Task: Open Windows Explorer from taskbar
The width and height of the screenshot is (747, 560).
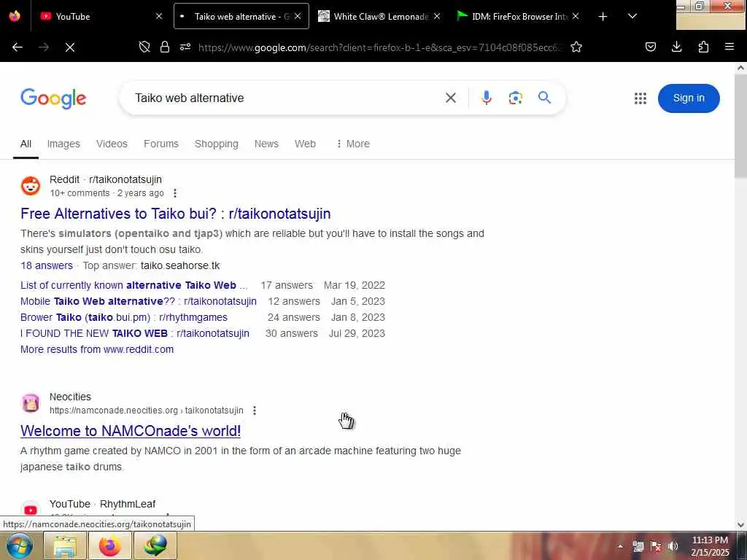Action: click(x=65, y=545)
